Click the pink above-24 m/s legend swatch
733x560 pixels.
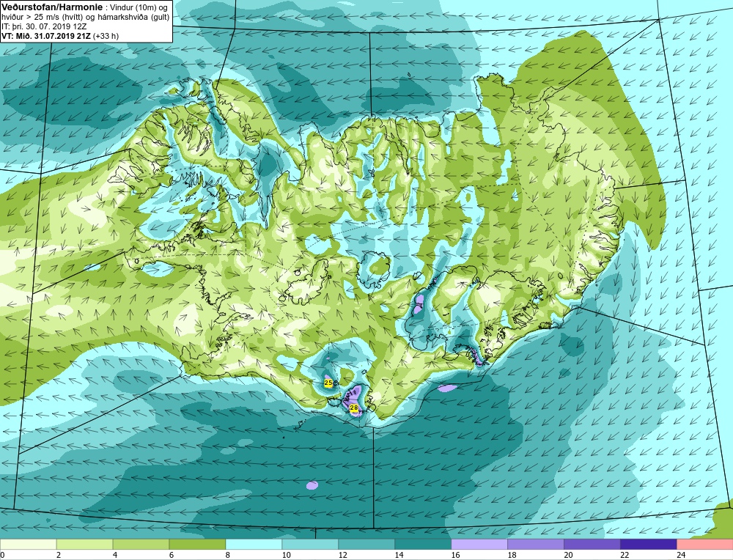tap(704, 545)
